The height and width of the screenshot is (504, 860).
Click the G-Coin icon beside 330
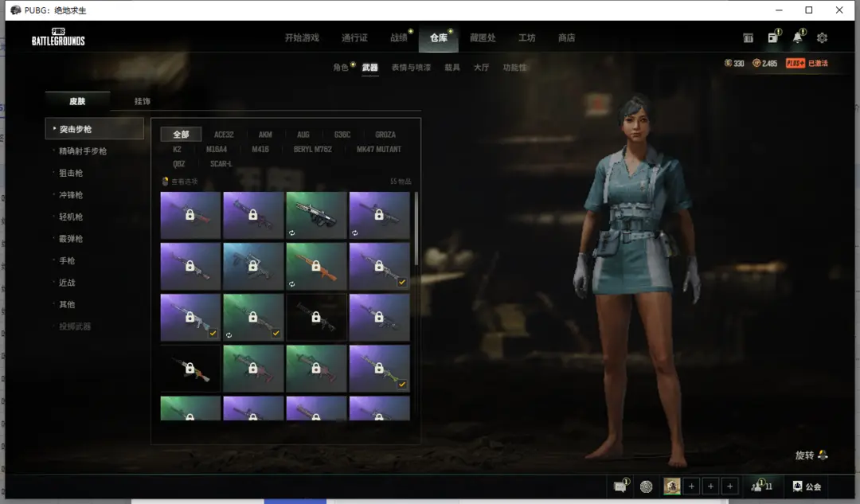(728, 63)
